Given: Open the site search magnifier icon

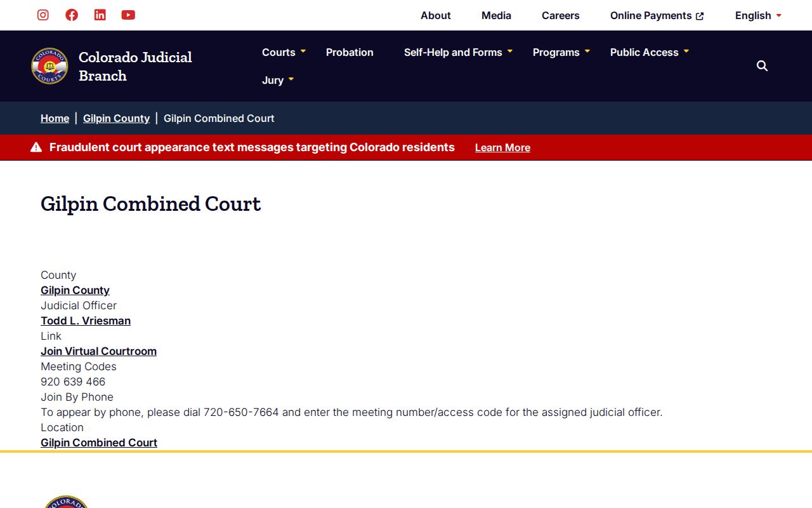Looking at the screenshot, I should [763, 66].
